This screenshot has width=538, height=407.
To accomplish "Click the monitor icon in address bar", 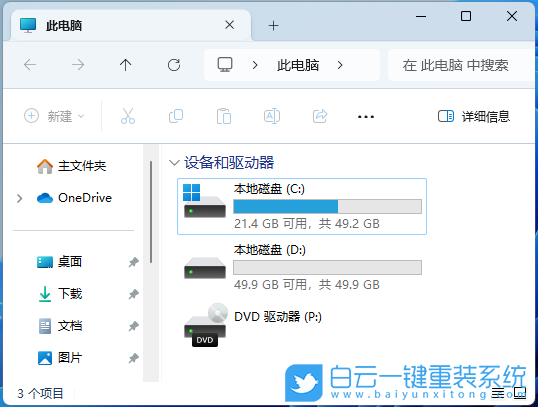I will point(225,65).
